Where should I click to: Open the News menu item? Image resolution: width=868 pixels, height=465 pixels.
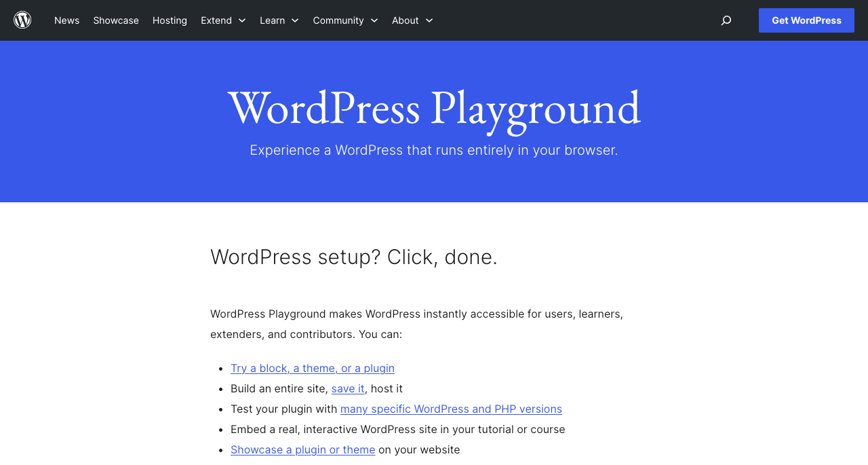tap(66, 20)
